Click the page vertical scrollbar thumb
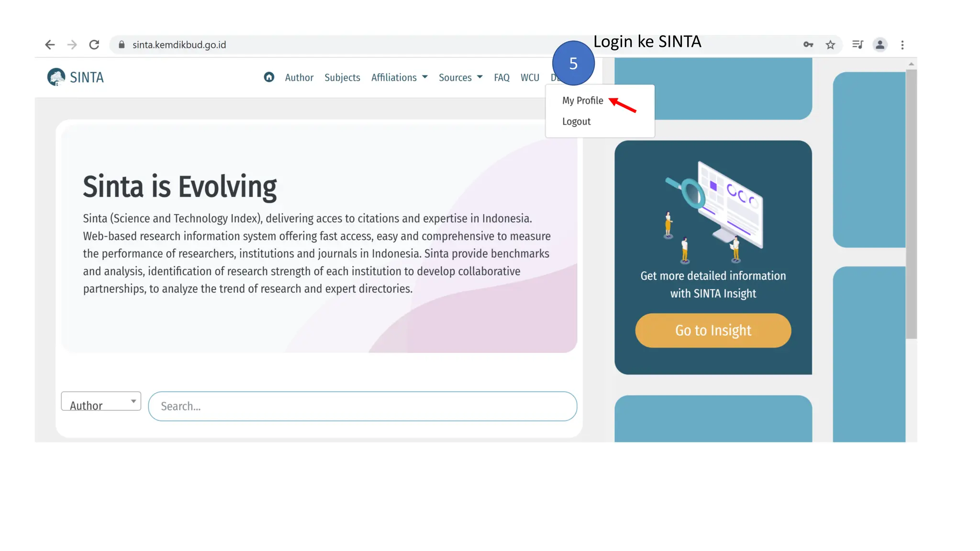This screenshot has height=551, width=980. pos(911,203)
